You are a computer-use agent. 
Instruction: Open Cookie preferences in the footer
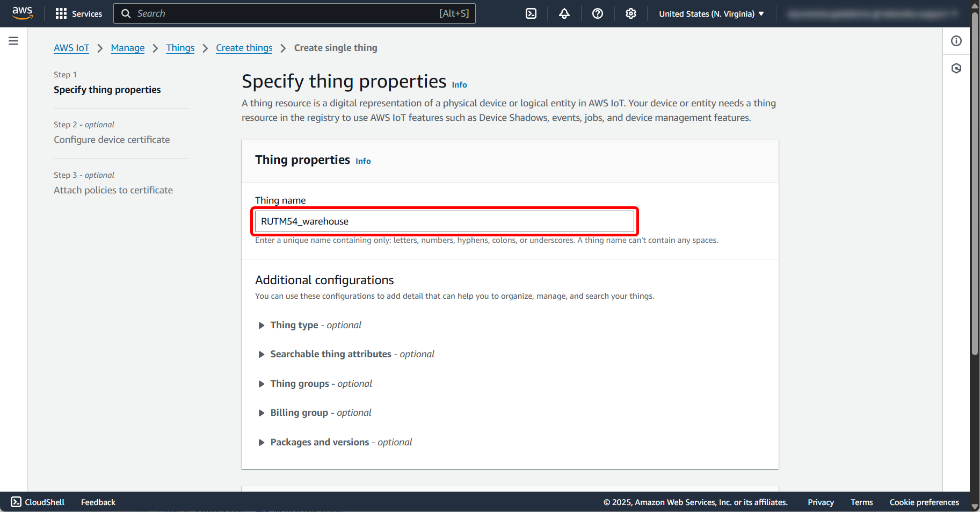coord(924,502)
